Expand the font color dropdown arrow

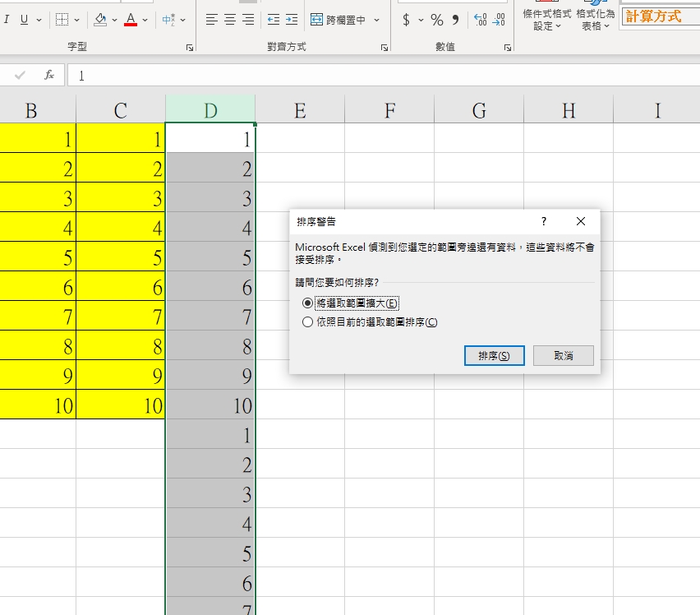point(145,19)
